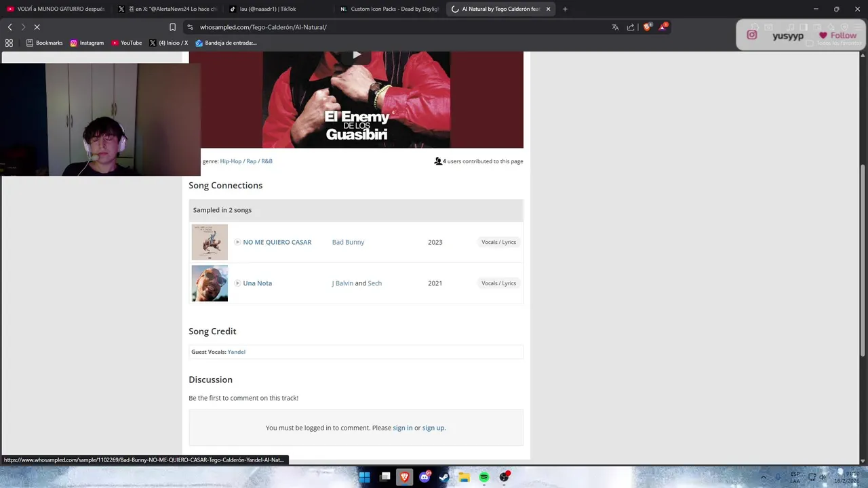Image resolution: width=868 pixels, height=488 pixels.
Task: Open the Inicio / X bookmark
Action: point(168,43)
